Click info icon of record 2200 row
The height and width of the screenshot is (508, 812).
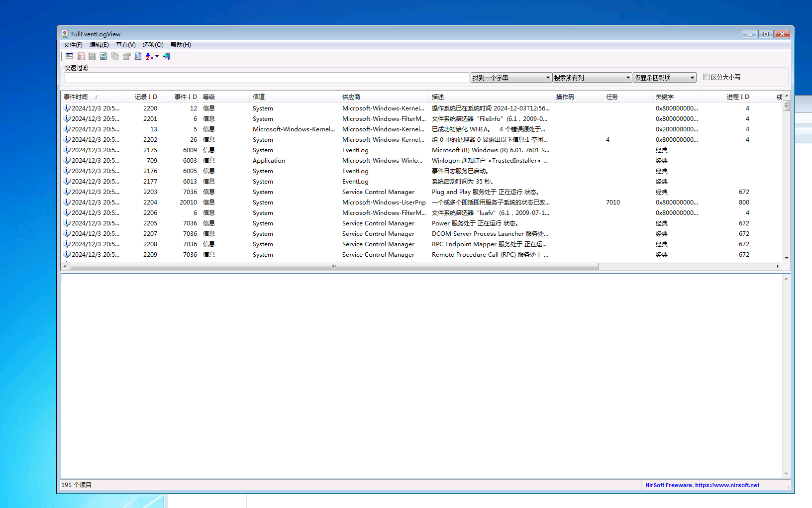tap(67, 108)
